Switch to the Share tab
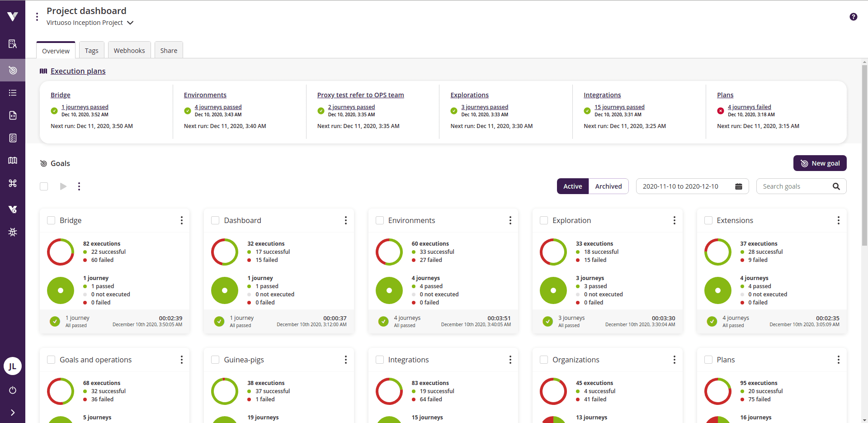The width and height of the screenshot is (868, 423). pyautogui.click(x=169, y=50)
